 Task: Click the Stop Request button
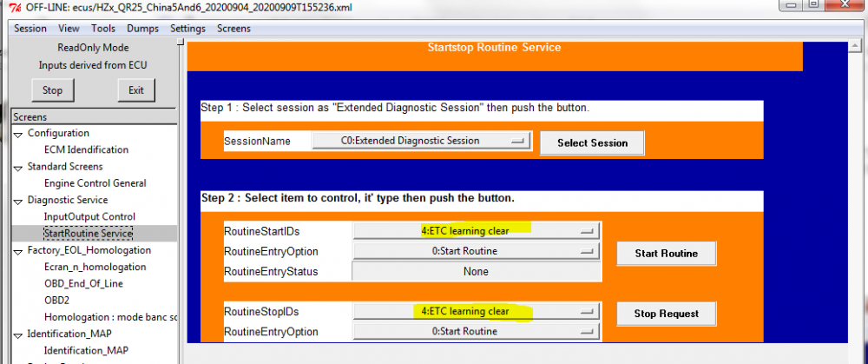pyautogui.click(x=666, y=314)
